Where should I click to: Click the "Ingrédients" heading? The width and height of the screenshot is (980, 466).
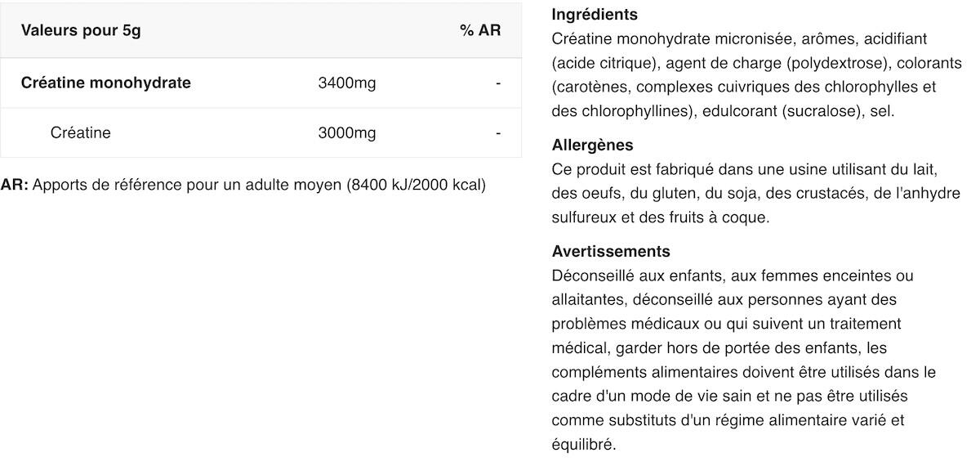[595, 15]
